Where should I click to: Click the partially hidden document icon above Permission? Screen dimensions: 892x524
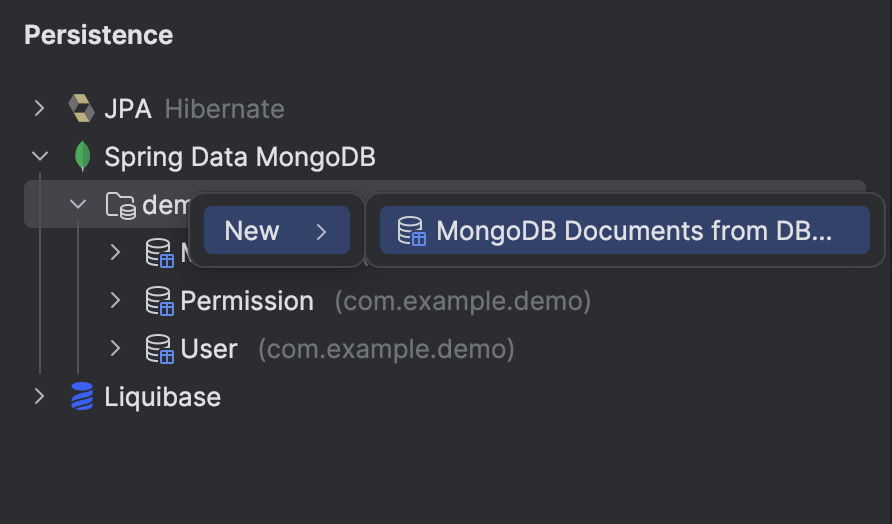(159, 252)
